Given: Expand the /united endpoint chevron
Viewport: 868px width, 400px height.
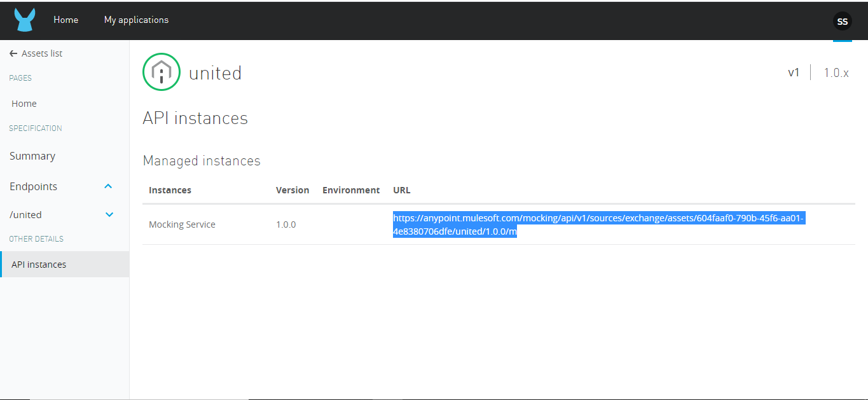Looking at the screenshot, I should click(x=109, y=215).
